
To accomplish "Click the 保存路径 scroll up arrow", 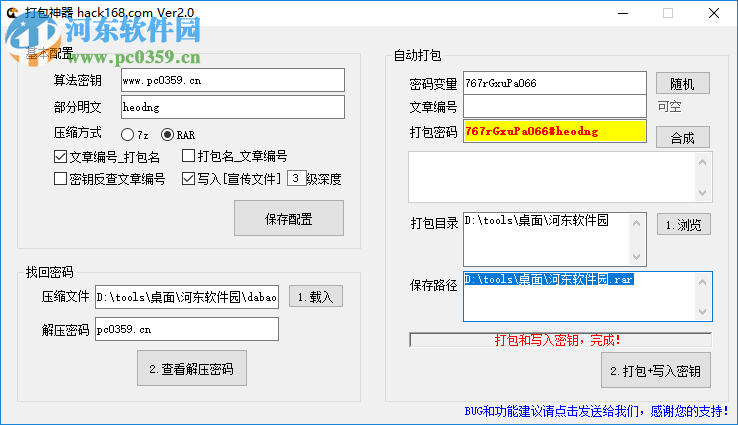I will (x=703, y=282).
